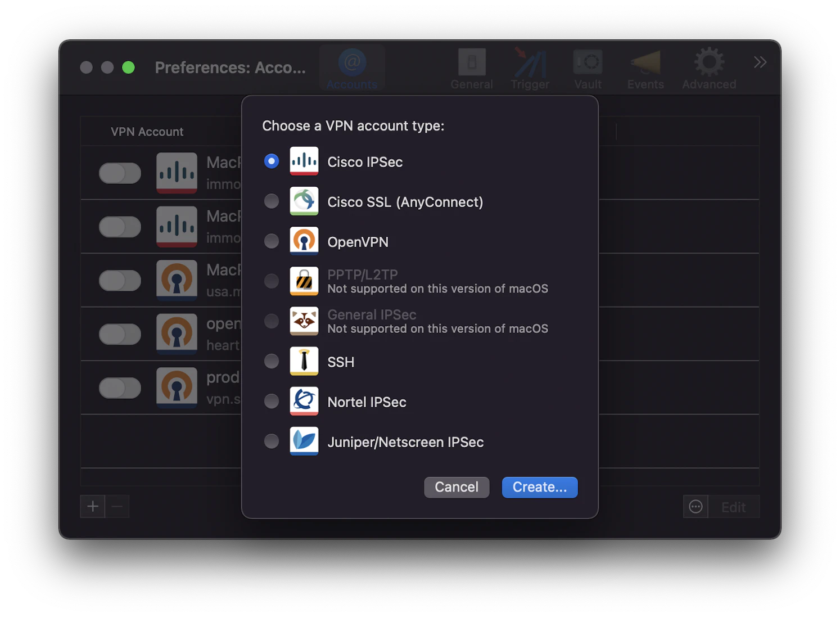The height and width of the screenshot is (617, 840).
Task: Expand toolbar overflow double-chevron
Action: tap(760, 62)
